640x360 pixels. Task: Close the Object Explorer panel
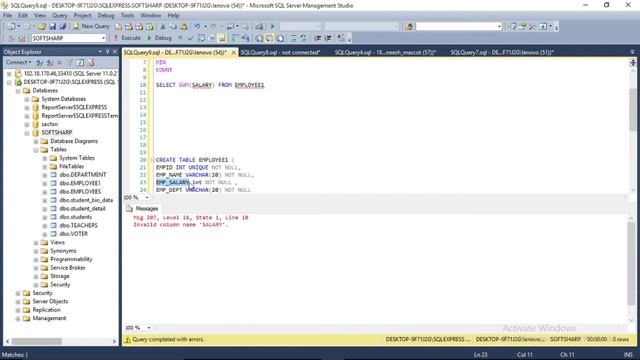tap(115, 51)
